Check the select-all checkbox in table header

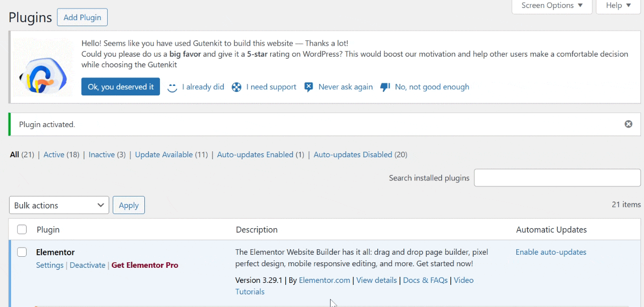[22, 229]
